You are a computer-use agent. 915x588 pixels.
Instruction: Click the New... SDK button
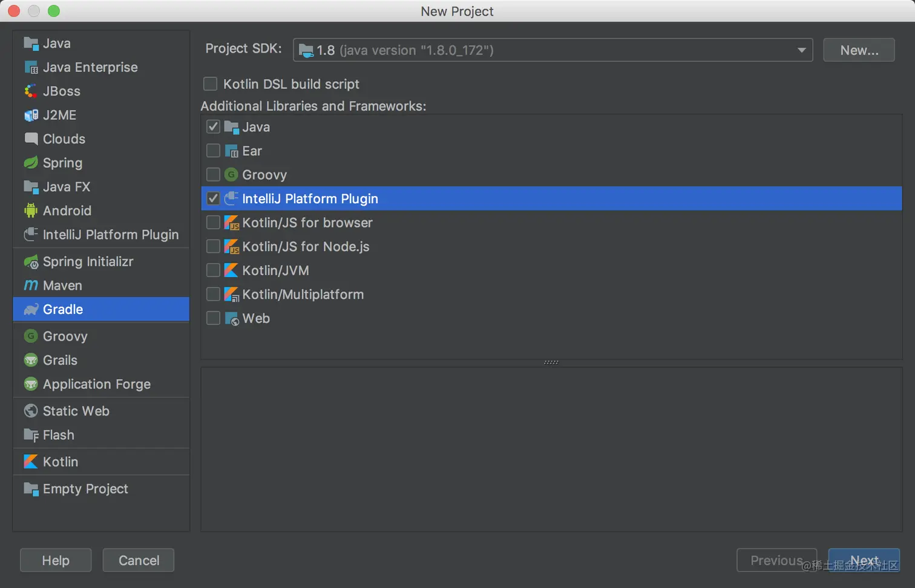(x=859, y=50)
